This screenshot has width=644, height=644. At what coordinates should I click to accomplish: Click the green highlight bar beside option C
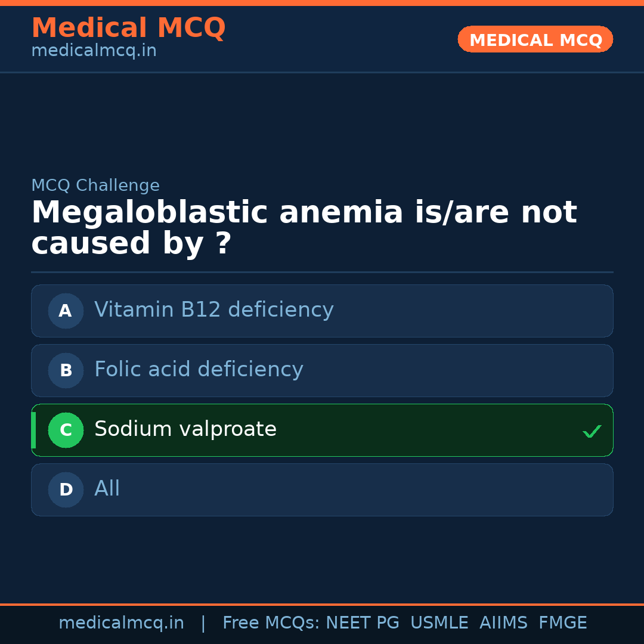(x=33, y=430)
